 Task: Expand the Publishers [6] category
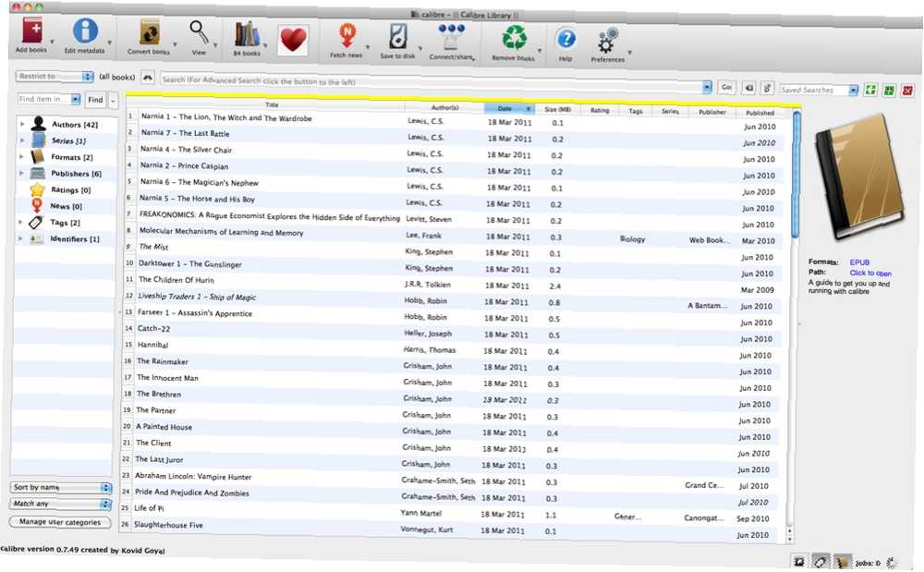tap(22, 173)
